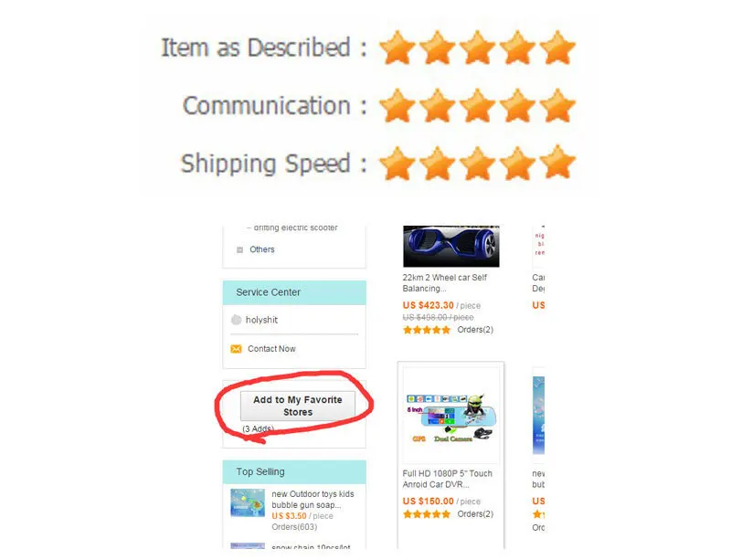The height and width of the screenshot is (560, 731).
Task: Open the Contact Now link
Action: point(271,349)
